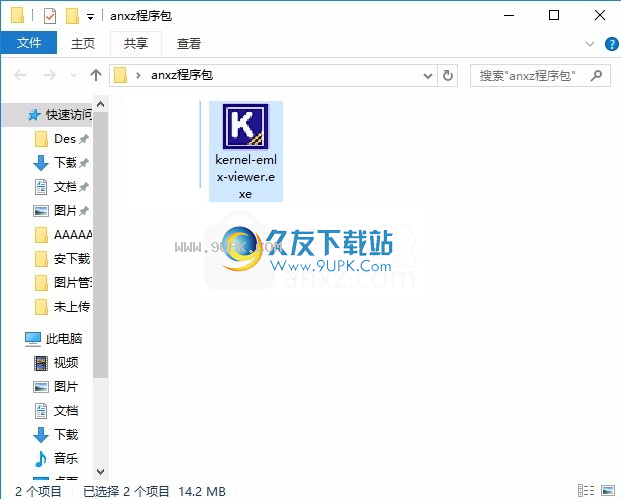Click the properties checkmark icon in title bar

click(x=50, y=16)
